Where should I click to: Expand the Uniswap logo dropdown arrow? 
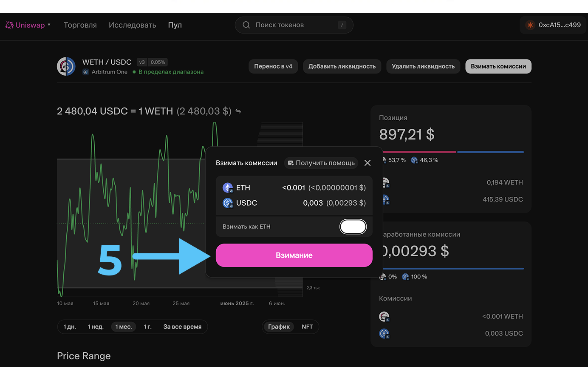49,25
